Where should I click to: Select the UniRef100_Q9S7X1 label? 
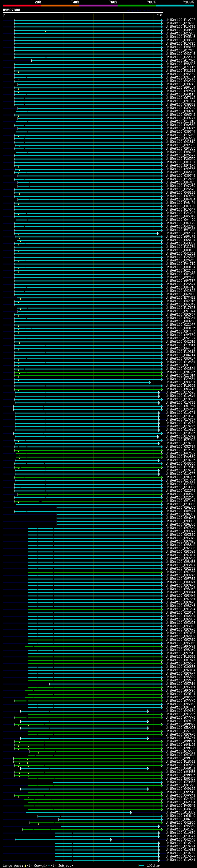tap(180, 738)
